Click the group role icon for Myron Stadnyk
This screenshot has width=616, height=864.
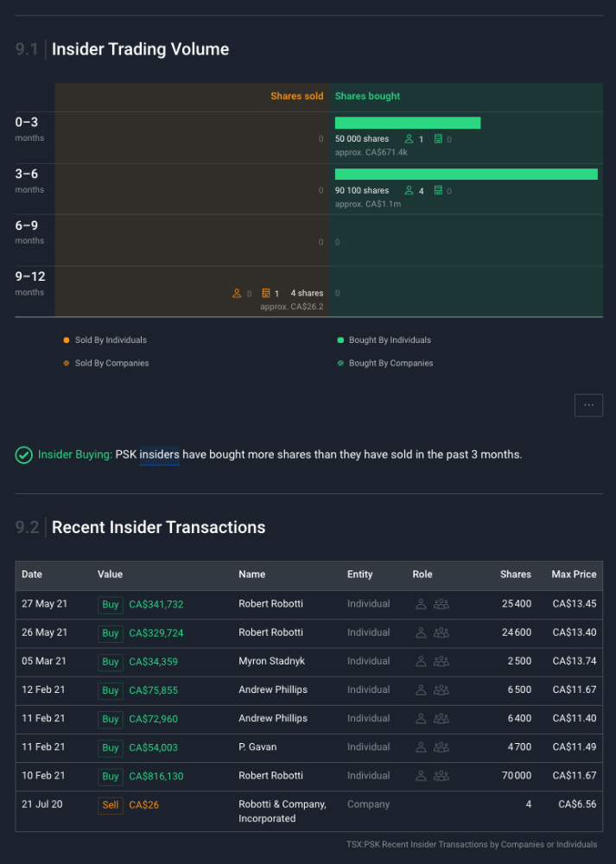point(441,661)
